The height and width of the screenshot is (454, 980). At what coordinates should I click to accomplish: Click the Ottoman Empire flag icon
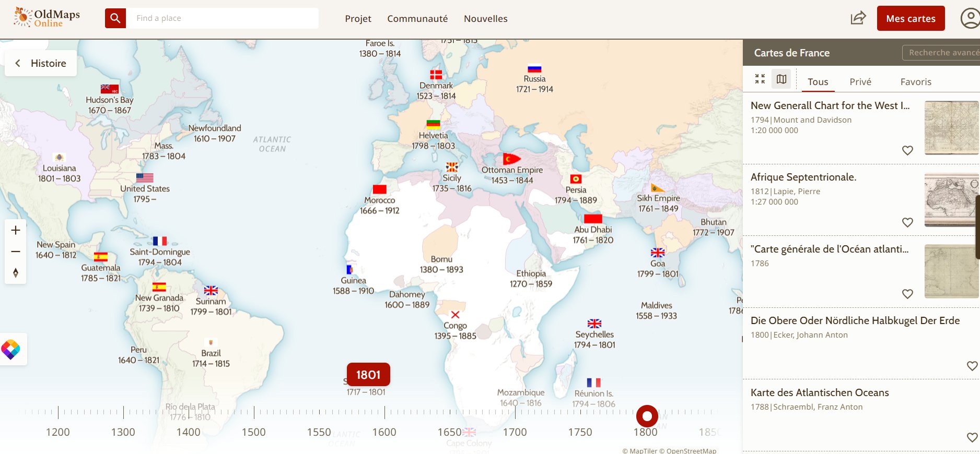coord(511,159)
